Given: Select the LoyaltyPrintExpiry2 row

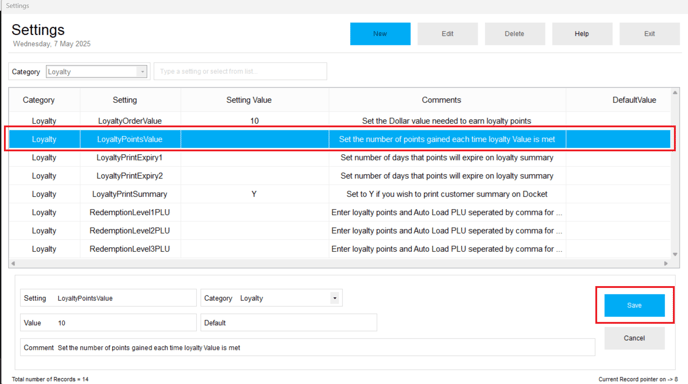Looking at the screenshot, I should tap(340, 176).
